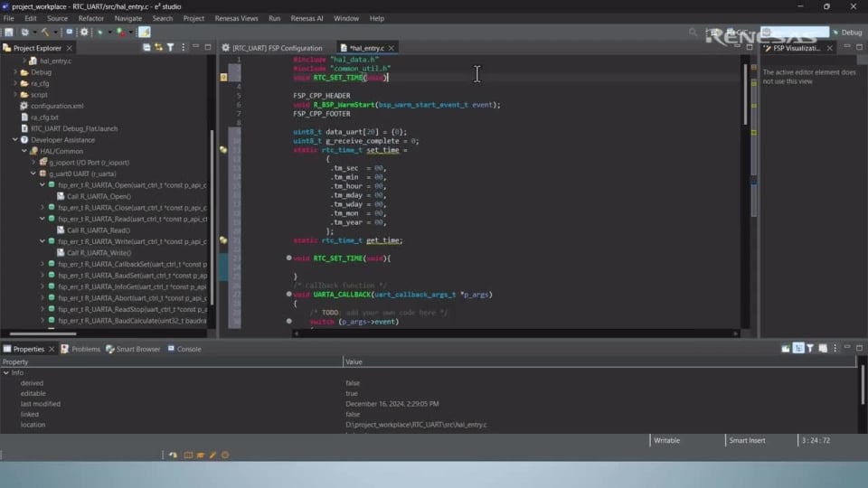Close the Properties view tab
The image size is (868, 488).
pos(52,349)
